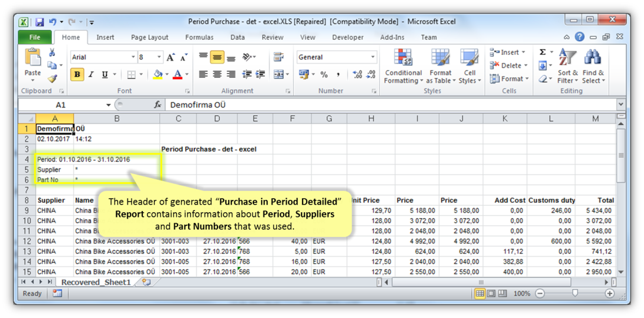Align text right
Image resolution: width=644 pixels, height=318 pixels.
232,75
